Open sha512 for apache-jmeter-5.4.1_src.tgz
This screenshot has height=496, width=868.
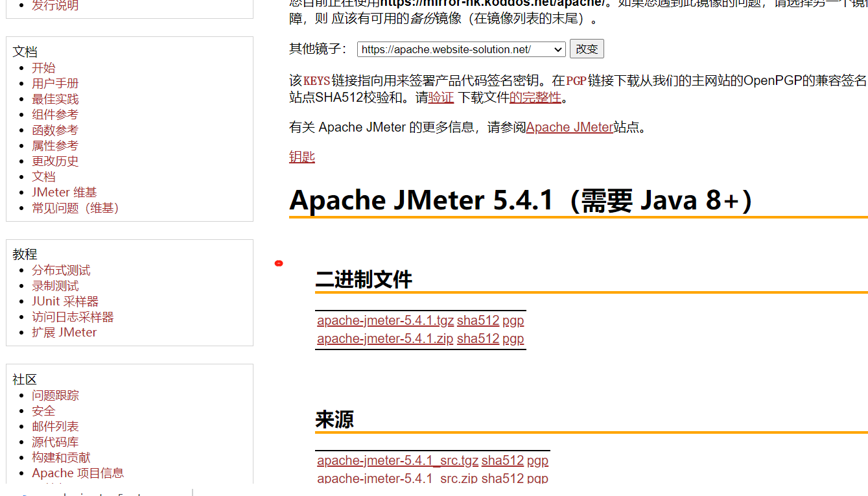tap(502, 460)
